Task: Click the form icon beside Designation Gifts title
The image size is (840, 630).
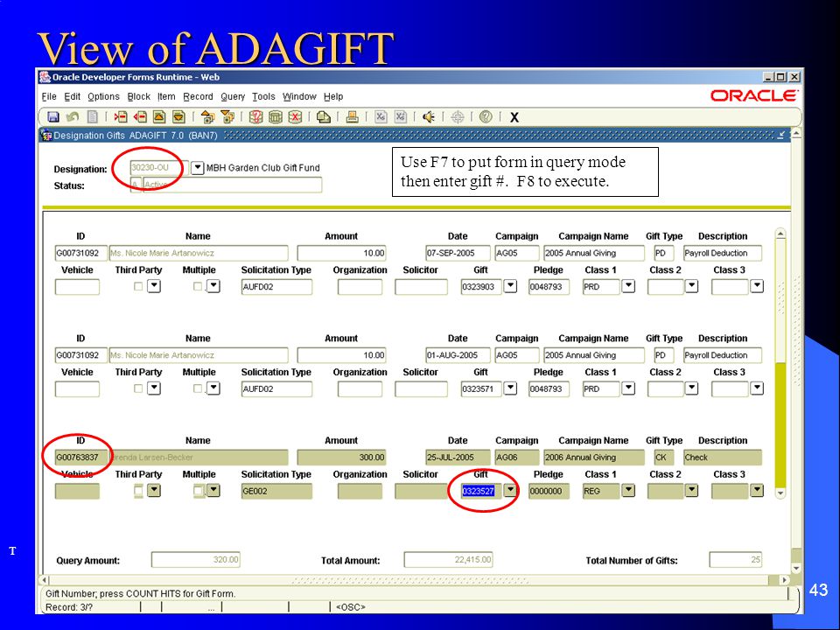Action: tap(46, 136)
